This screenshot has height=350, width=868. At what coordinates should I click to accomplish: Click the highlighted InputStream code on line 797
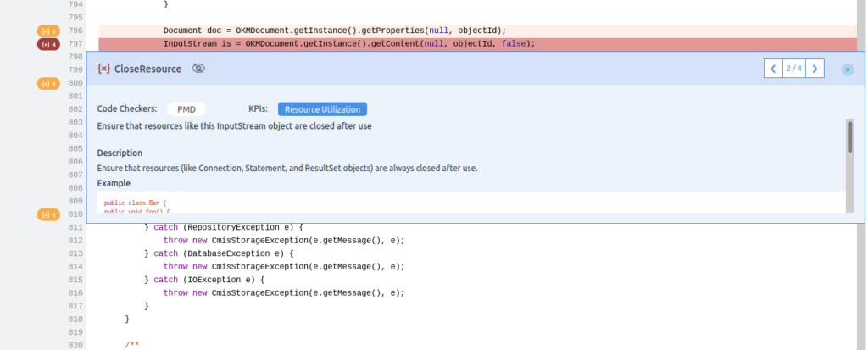[x=348, y=44]
